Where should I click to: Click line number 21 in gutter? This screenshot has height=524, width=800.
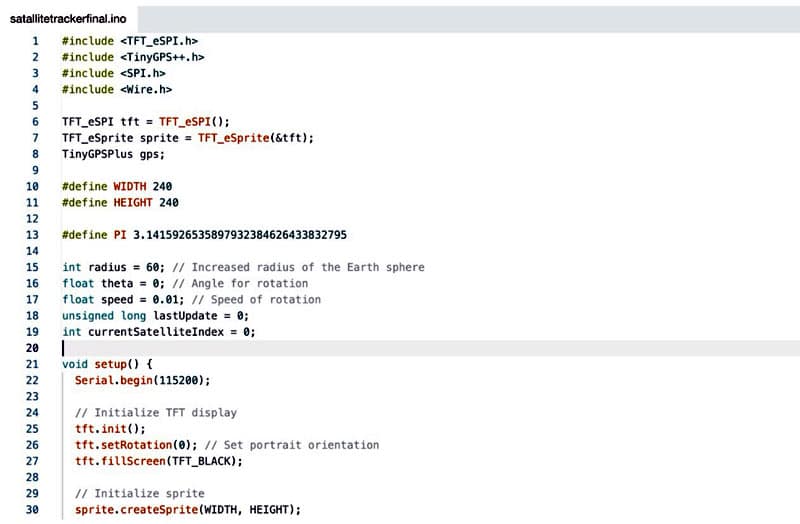(33, 364)
